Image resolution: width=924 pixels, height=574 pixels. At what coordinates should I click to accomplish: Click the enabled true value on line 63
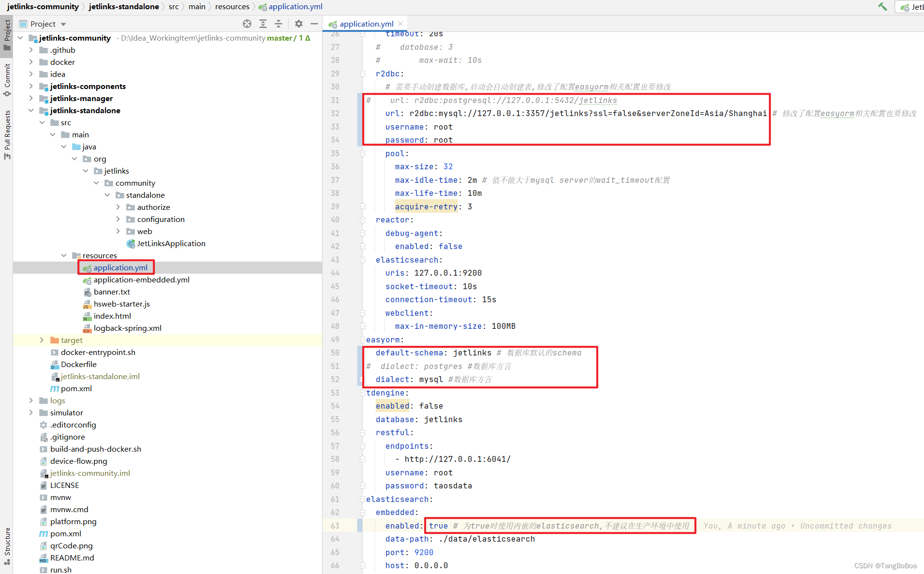438,526
